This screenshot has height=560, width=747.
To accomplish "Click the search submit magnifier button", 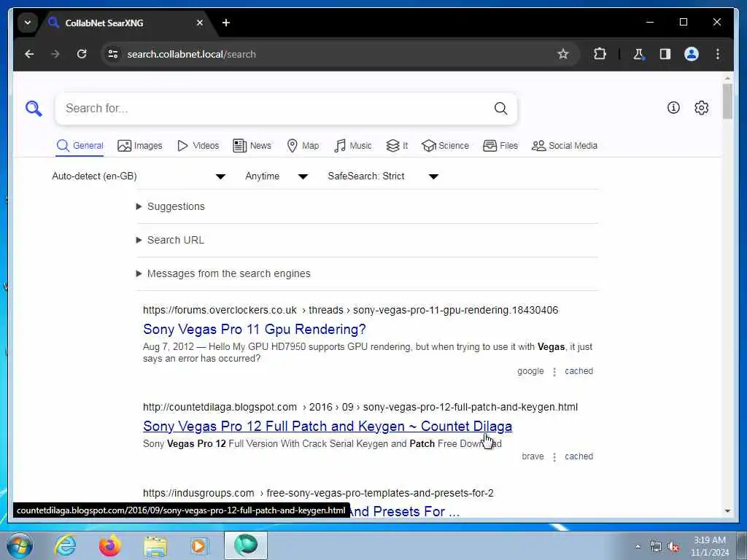I will [500, 109].
